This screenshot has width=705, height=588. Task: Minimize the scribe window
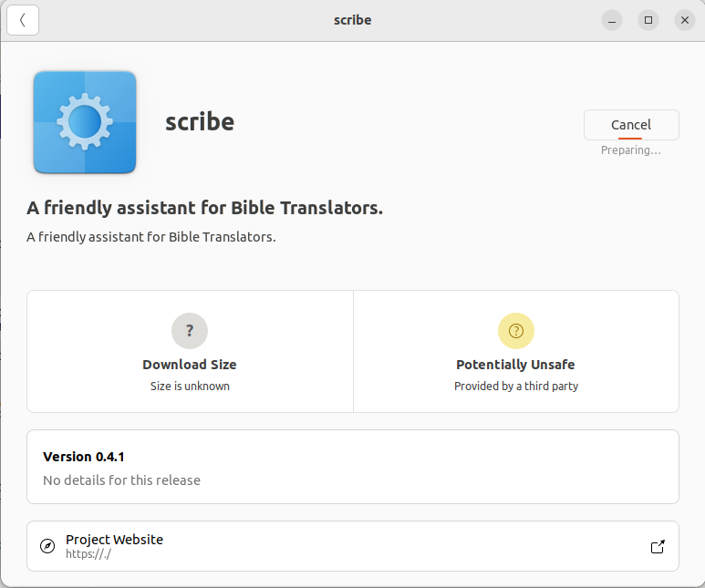point(612,20)
